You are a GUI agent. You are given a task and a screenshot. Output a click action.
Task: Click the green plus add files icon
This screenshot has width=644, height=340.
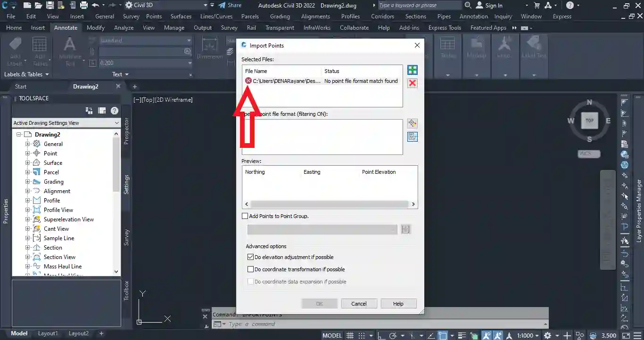click(x=412, y=70)
